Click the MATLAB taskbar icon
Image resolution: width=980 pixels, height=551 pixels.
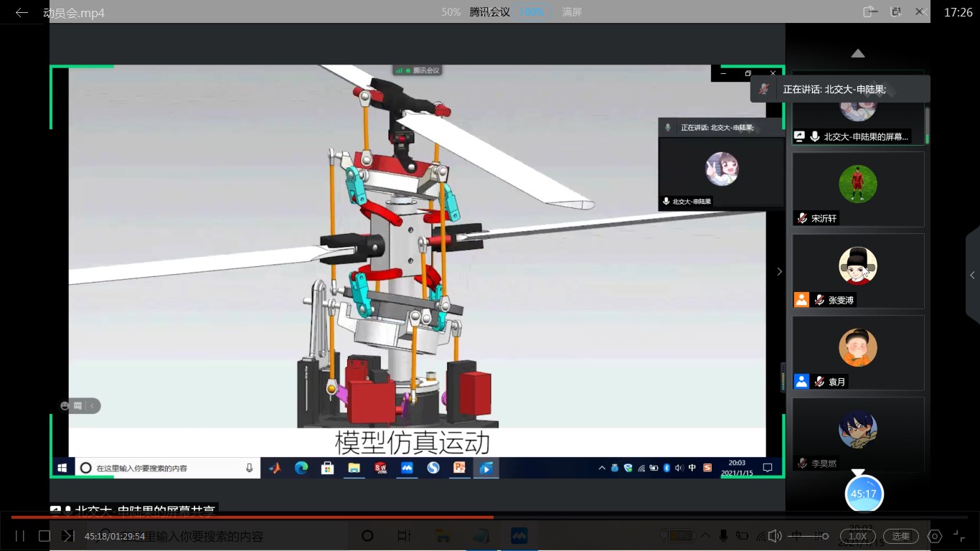coord(275,468)
